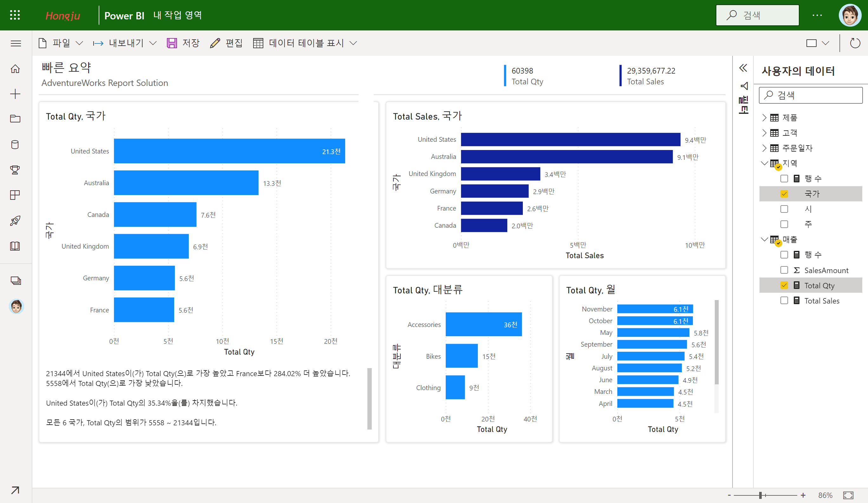Click the Learn book icon in sidebar
The image size is (868, 503).
click(15, 246)
